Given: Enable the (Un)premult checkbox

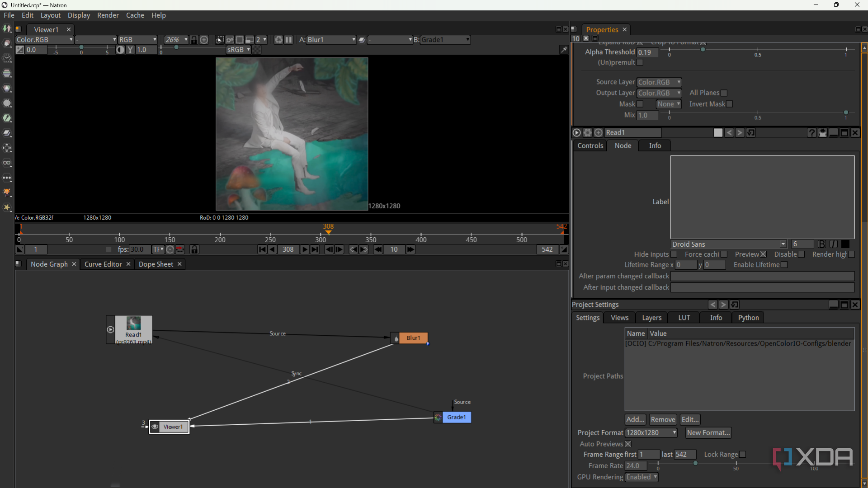Looking at the screenshot, I should (x=640, y=62).
